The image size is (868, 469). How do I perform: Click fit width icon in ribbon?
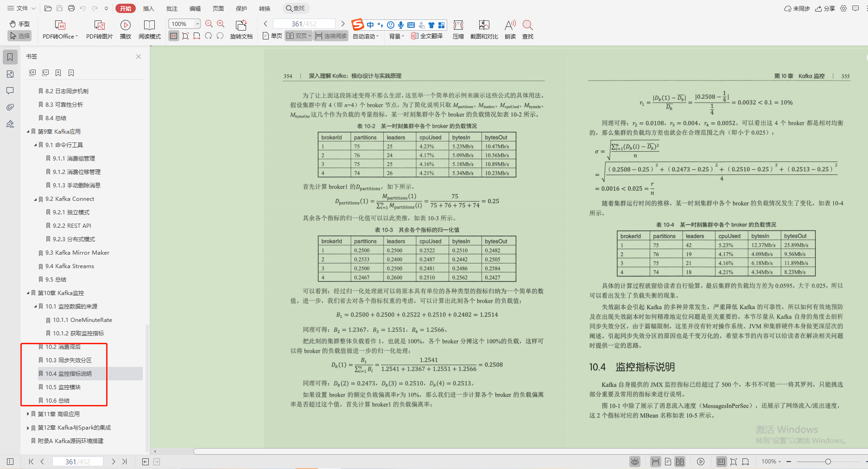coord(197,36)
